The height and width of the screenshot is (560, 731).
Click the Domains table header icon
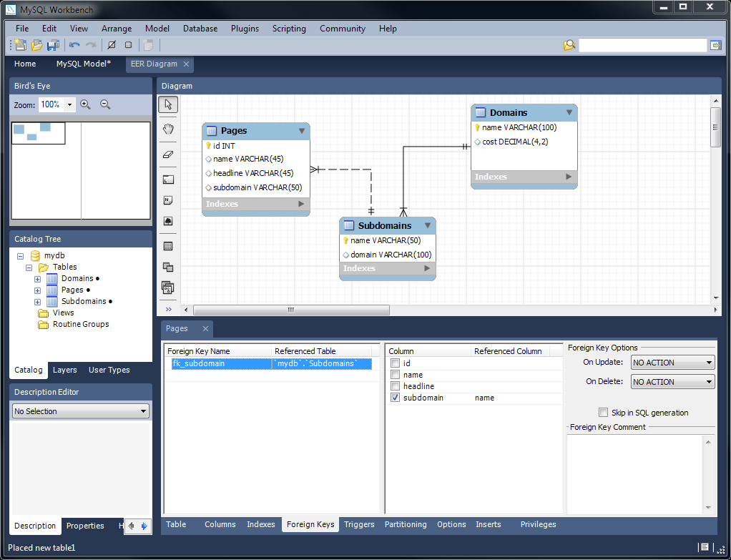(481, 112)
